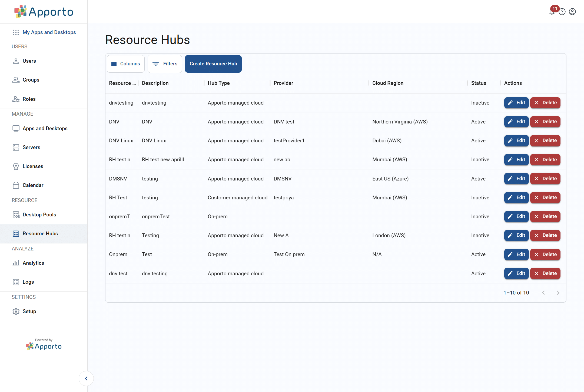Open the user account icon
The height and width of the screenshot is (392, 584).
tap(572, 12)
